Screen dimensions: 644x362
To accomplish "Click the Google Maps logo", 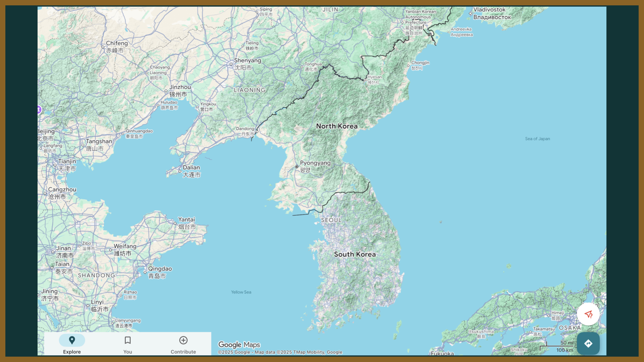I will point(239,345).
